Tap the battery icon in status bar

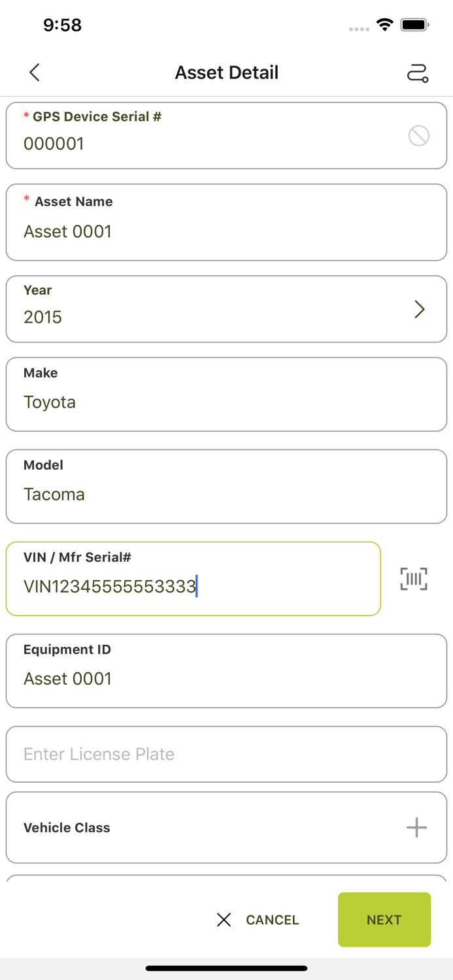[414, 25]
